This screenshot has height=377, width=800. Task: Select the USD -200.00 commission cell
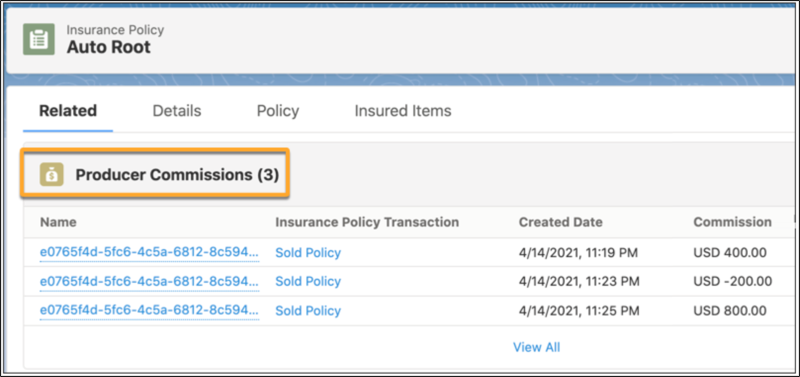[x=733, y=282]
